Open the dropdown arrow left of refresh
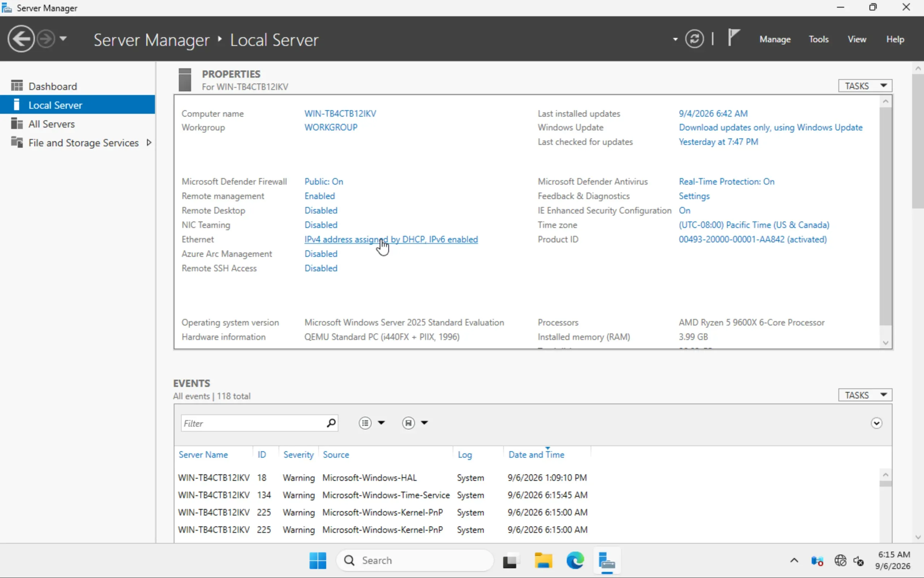This screenshot has width=924, height=578. coord(675,39)
